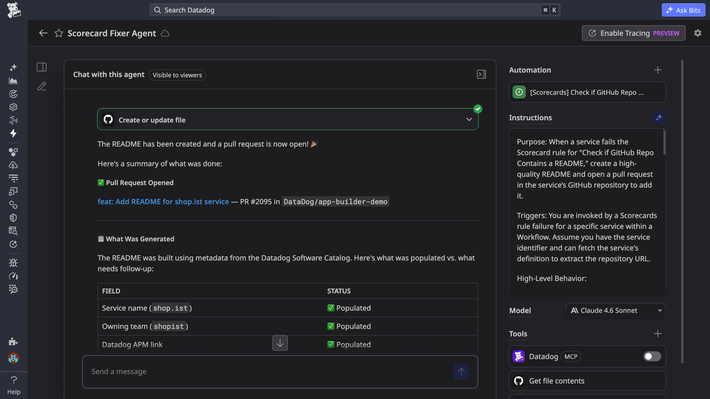Click the Scorecard Fixer Agent title
This screenshot has height=399, width=710.
click(x=111, y=33)
